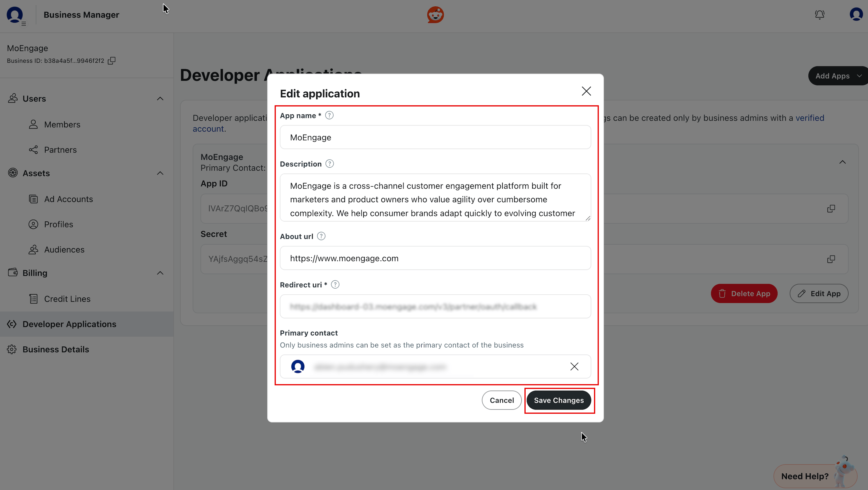The width and height of the screenshot is (868, 490).
Task: Open the verified account link
Action: 810,118
